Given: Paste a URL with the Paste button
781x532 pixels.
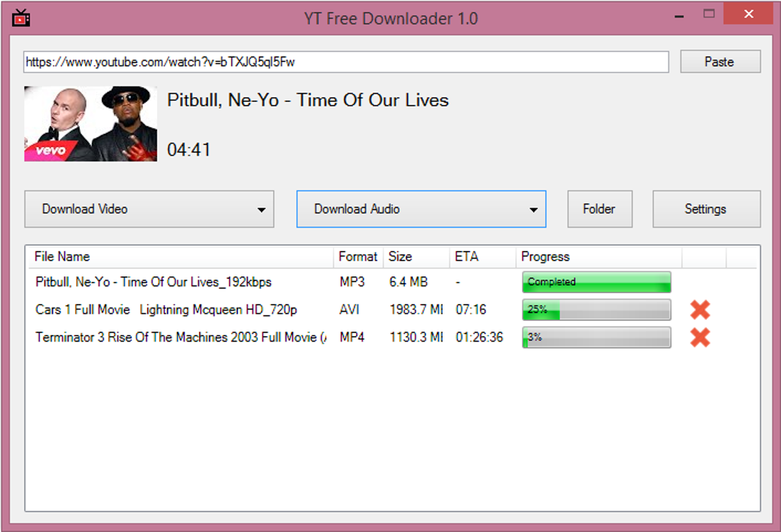Looking at the screenshot, I should pos(721,62).
